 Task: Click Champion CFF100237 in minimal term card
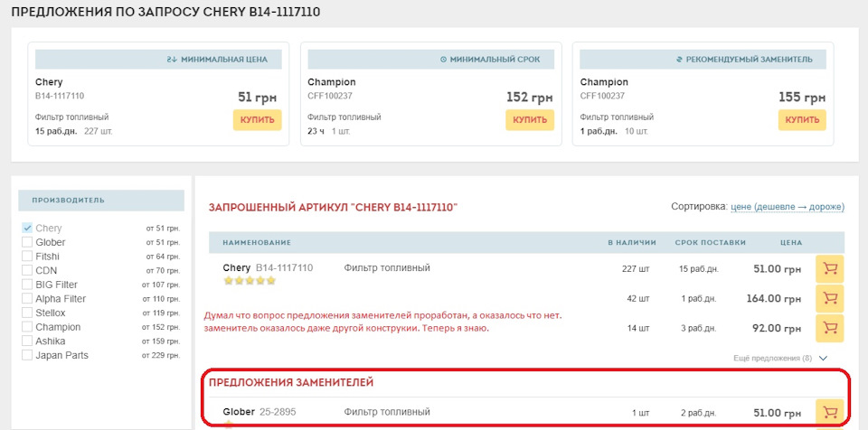pyautogui.click(x=332, y=89)
